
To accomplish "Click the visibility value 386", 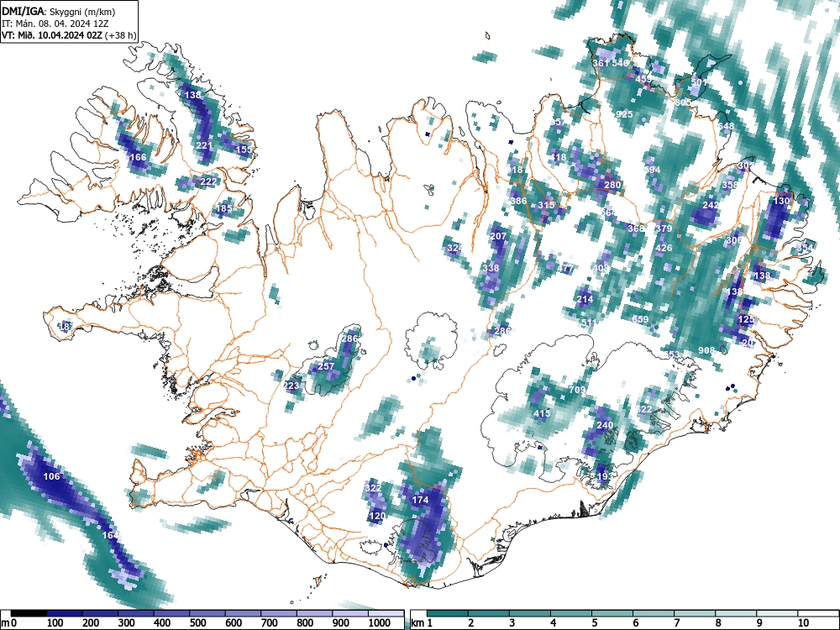I will (518, 201).
